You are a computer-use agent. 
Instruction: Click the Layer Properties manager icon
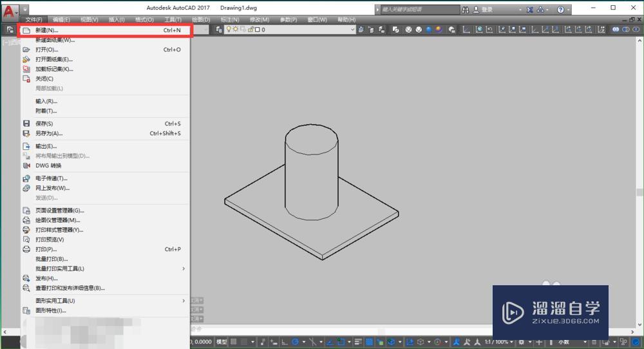(218, 30)
